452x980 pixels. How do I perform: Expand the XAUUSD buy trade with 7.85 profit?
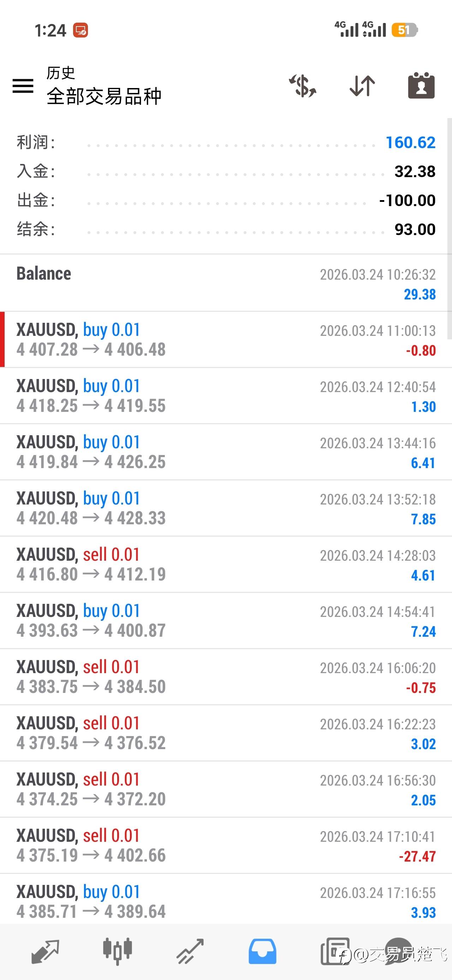pyautogui.click(x=226, y=508)
